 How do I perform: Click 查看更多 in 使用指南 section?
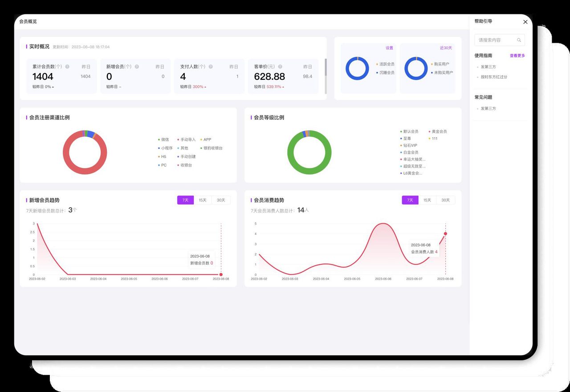(x=517, y=56)
